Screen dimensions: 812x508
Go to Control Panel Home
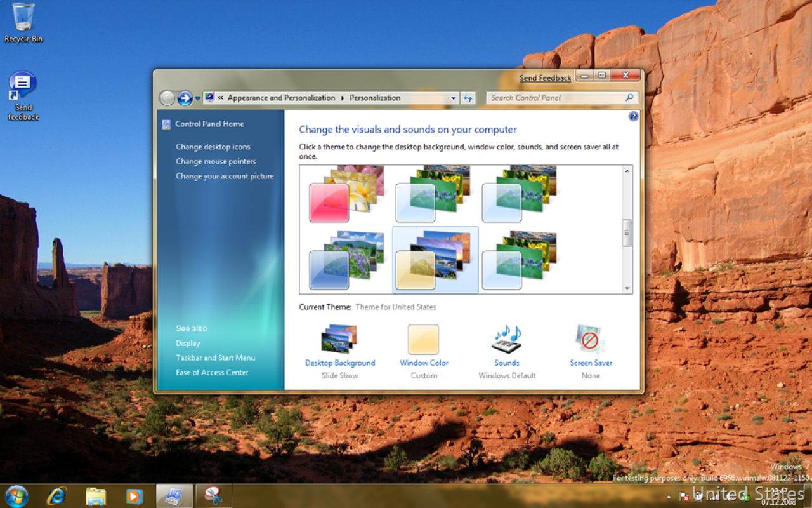(x=209, y=124)
